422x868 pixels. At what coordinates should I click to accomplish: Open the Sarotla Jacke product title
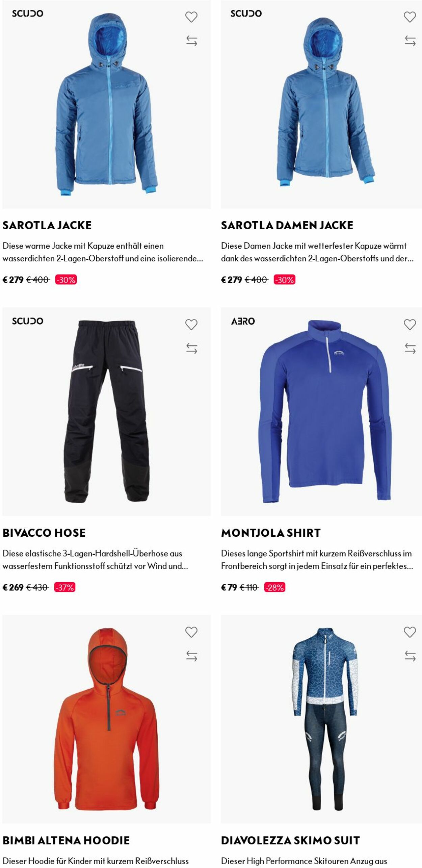47,225
